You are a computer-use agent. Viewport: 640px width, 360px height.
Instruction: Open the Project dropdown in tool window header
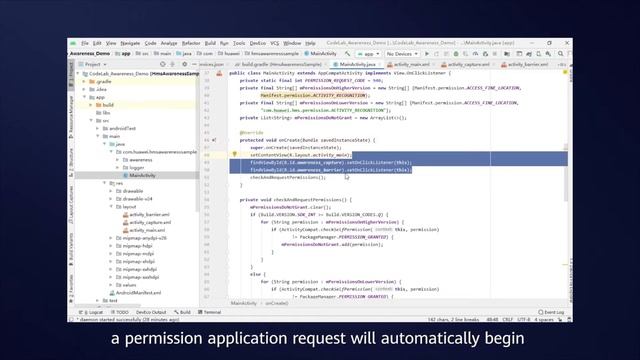(93, 64)
